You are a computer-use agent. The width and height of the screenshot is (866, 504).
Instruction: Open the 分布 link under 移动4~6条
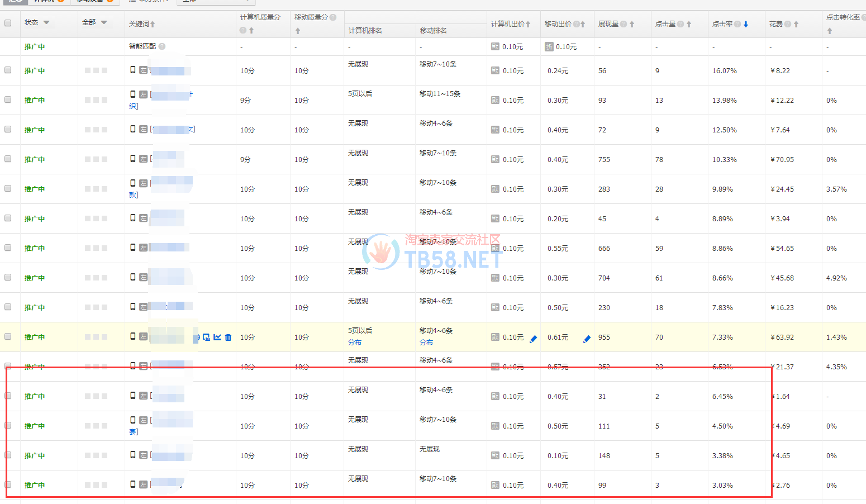coord(426,343)
